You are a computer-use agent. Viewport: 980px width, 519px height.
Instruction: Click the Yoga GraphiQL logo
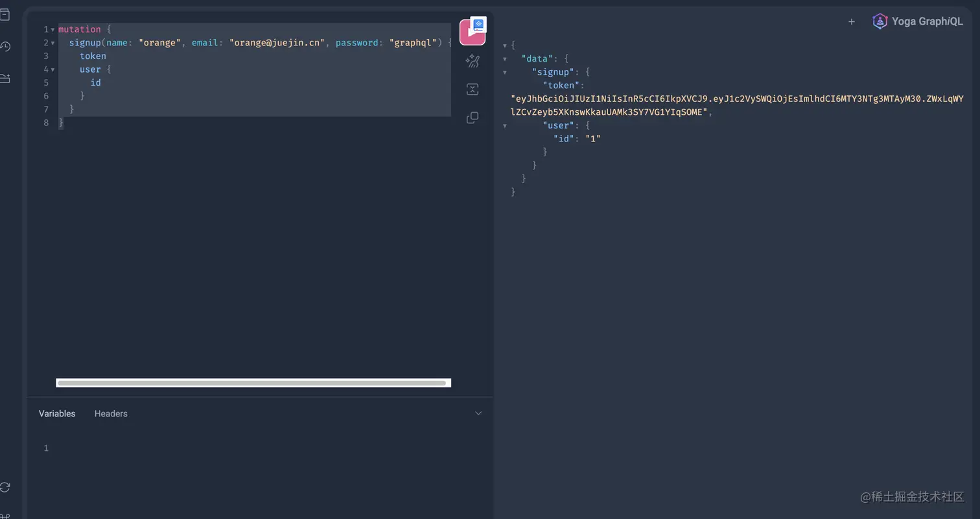918,21
